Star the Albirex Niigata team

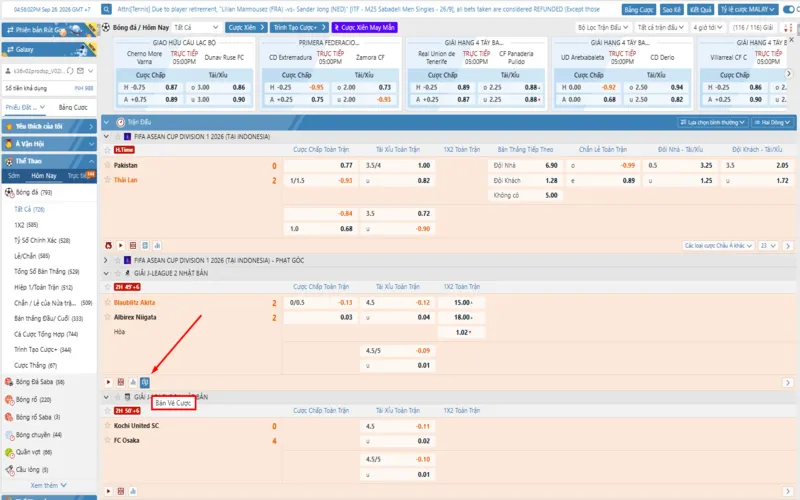tap(108, 317)
